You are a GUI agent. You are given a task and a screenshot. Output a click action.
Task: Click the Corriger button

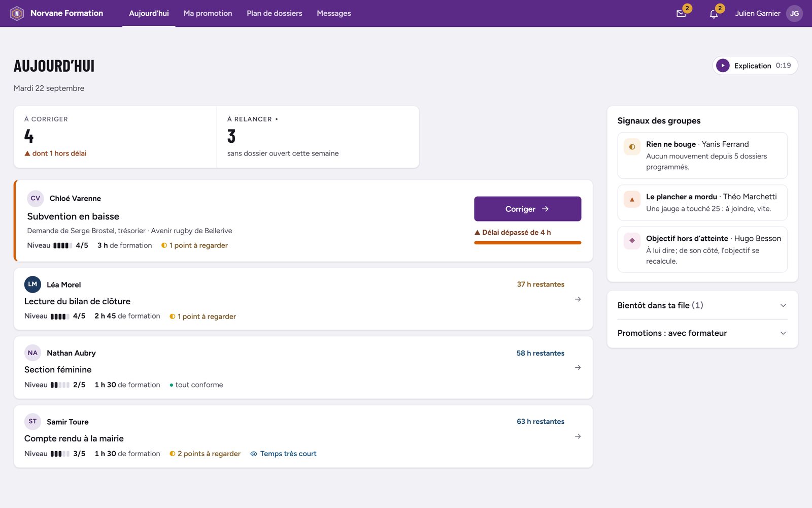coord(528,209)
